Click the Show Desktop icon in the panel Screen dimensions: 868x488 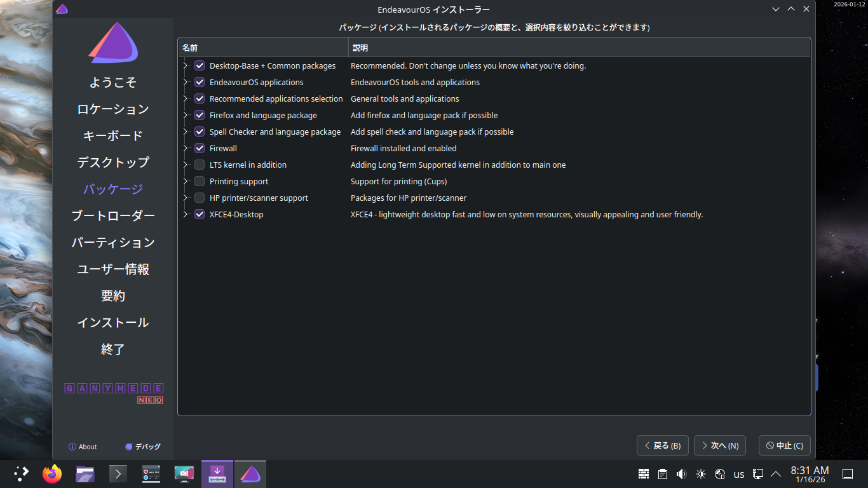tap(847, 474)
